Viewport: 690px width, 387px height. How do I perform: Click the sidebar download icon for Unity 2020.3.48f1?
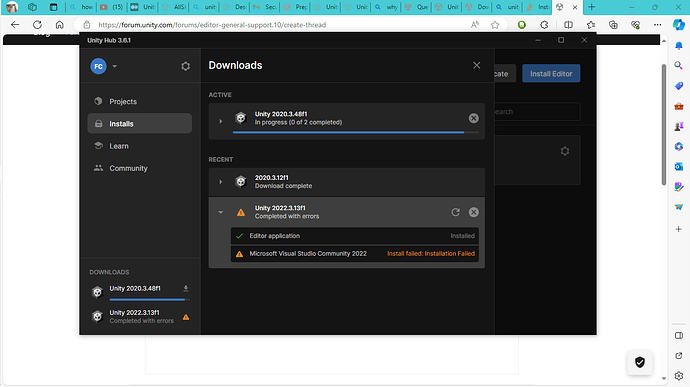pyautogui.click(x=186, y=288)
